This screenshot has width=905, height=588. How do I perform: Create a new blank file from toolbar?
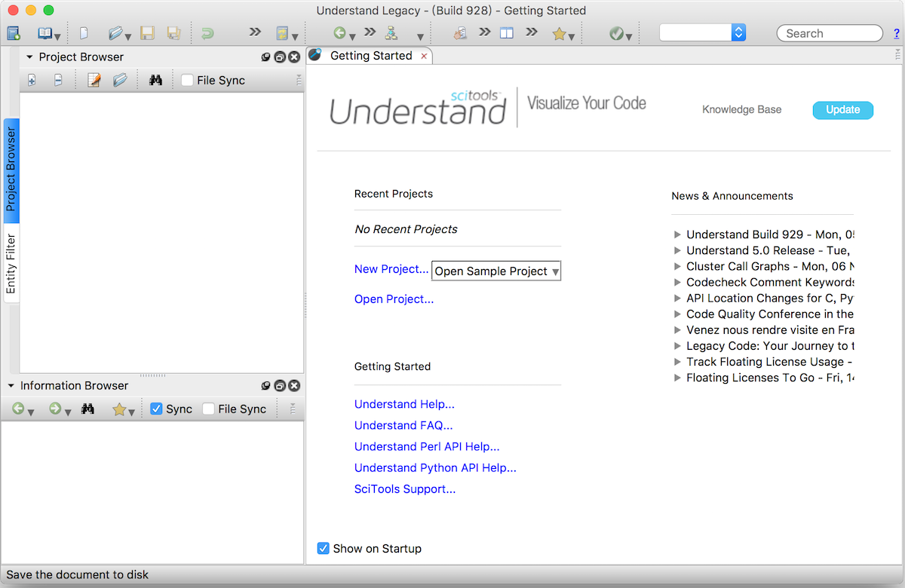pyautogui.click(x=84, y=33)
